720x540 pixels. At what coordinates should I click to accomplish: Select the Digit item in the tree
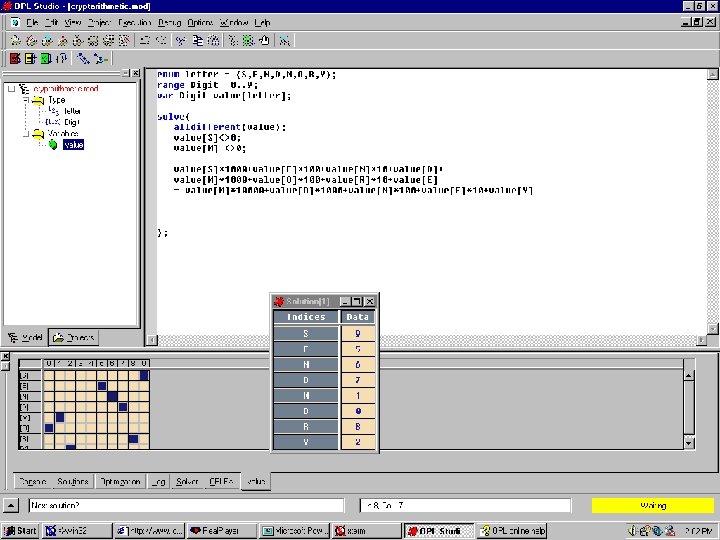(72, 122)
